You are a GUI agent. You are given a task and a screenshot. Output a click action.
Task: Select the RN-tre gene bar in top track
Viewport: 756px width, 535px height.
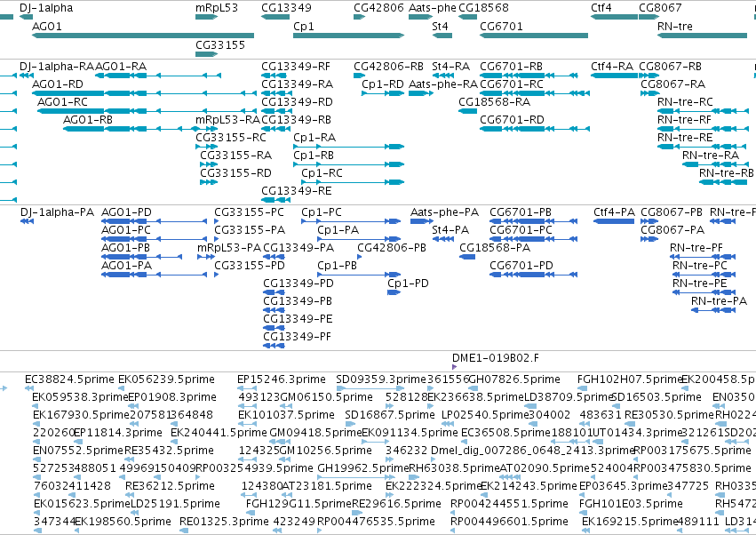click(x=702, y=36)
